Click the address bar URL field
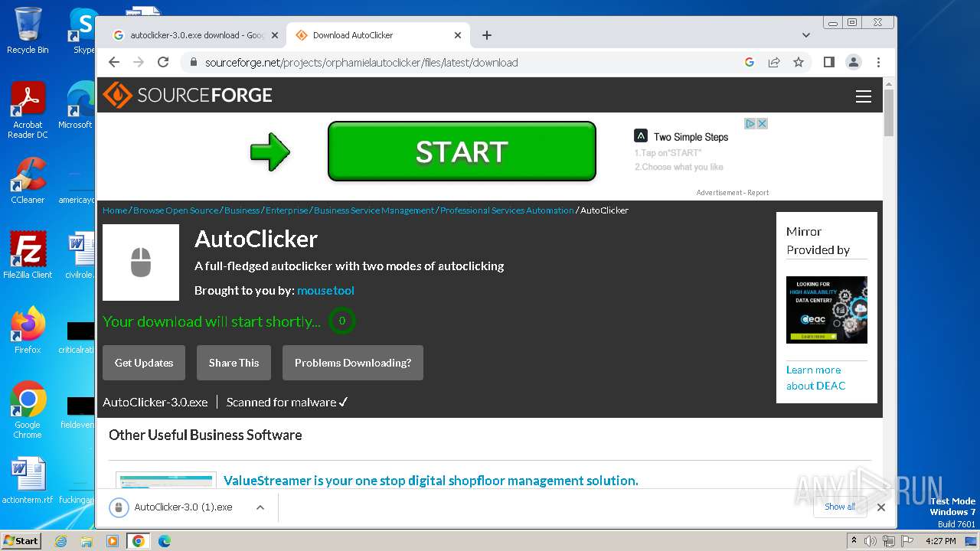The height and width of the screenshot is (551, 980). coord(459,63)
